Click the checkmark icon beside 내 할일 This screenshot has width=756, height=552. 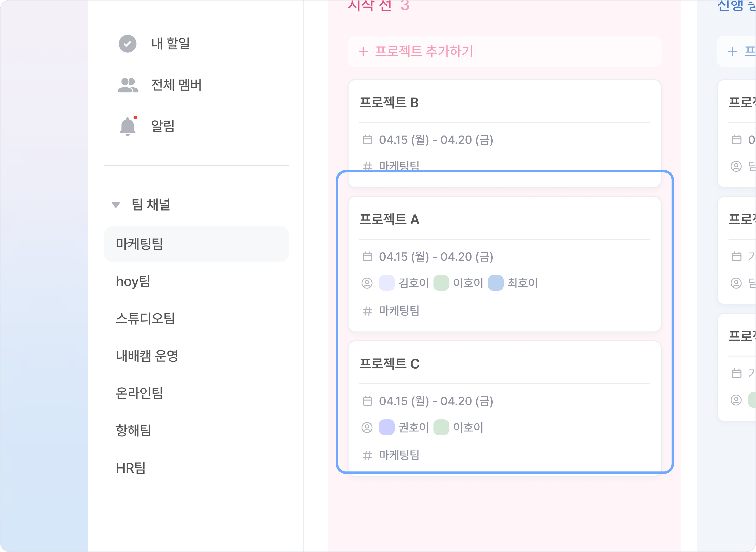coord(128,44)
